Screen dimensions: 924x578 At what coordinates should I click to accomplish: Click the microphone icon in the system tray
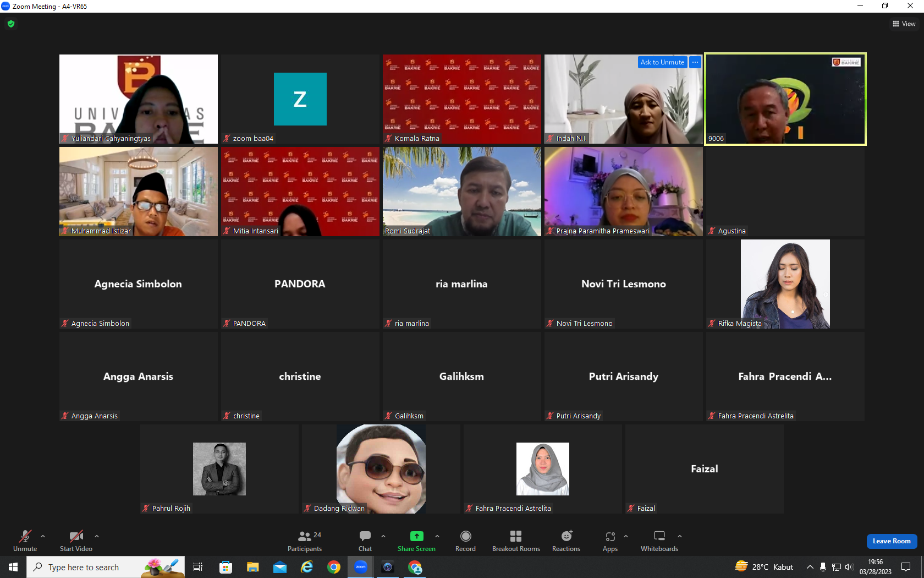[x=823, y=567]
